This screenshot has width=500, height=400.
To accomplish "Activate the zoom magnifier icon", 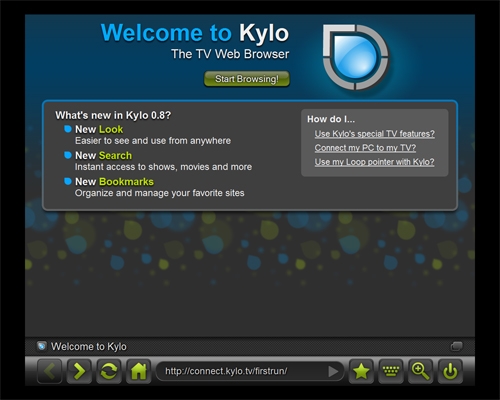I will [421, 371].
